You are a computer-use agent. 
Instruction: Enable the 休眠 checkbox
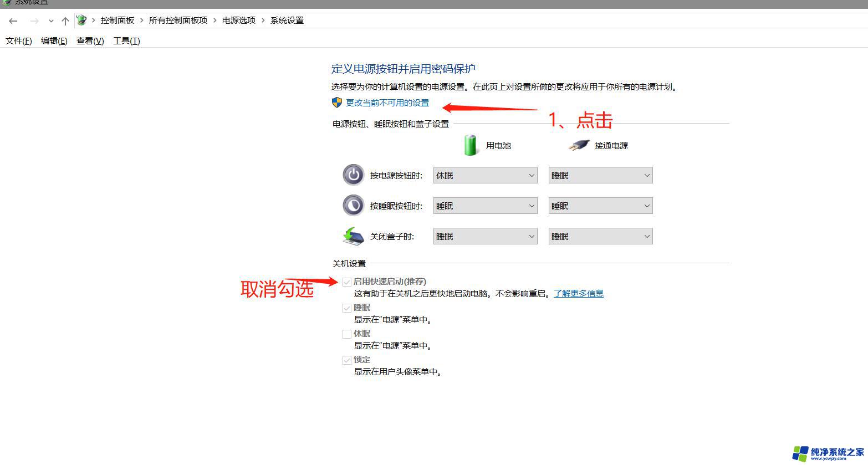(x=347, y=334)
